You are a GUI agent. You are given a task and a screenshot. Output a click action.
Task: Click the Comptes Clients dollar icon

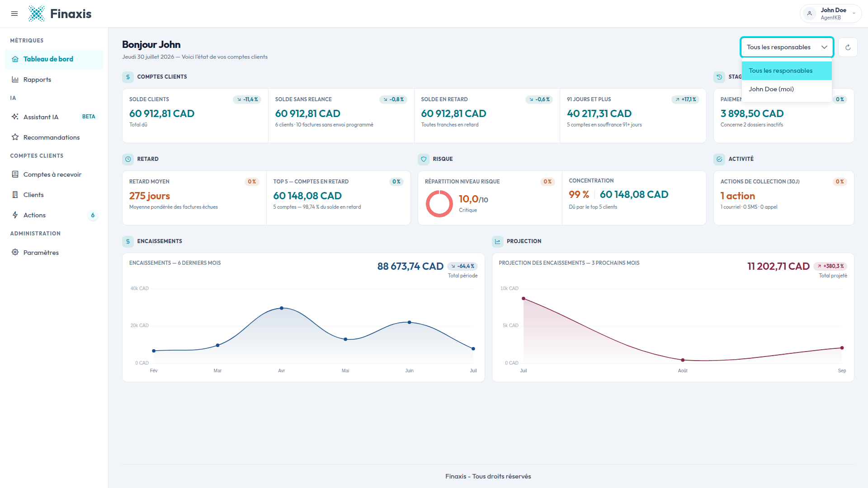click(128, 77)
